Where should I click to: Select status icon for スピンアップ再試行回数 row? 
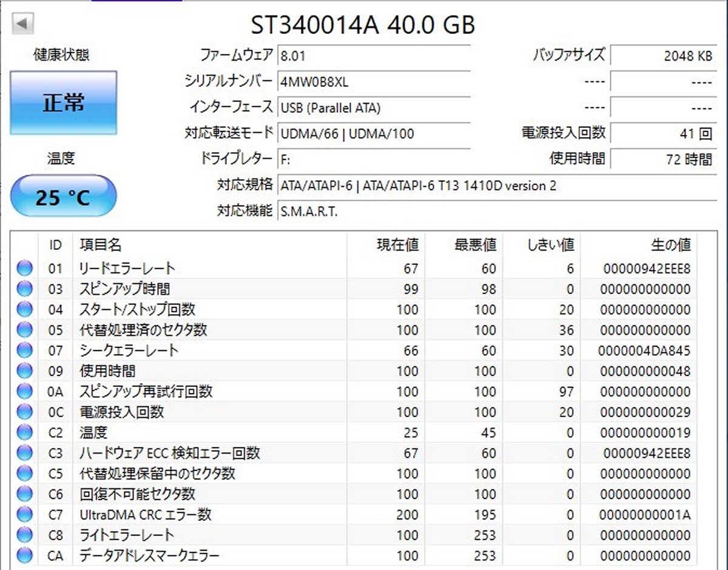click(x=24, y=391)
